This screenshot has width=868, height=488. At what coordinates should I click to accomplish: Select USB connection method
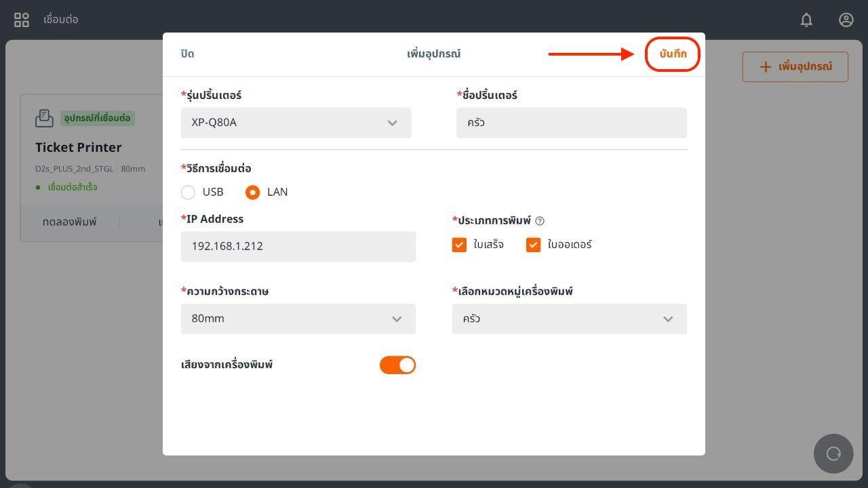(x=189, y=192)
